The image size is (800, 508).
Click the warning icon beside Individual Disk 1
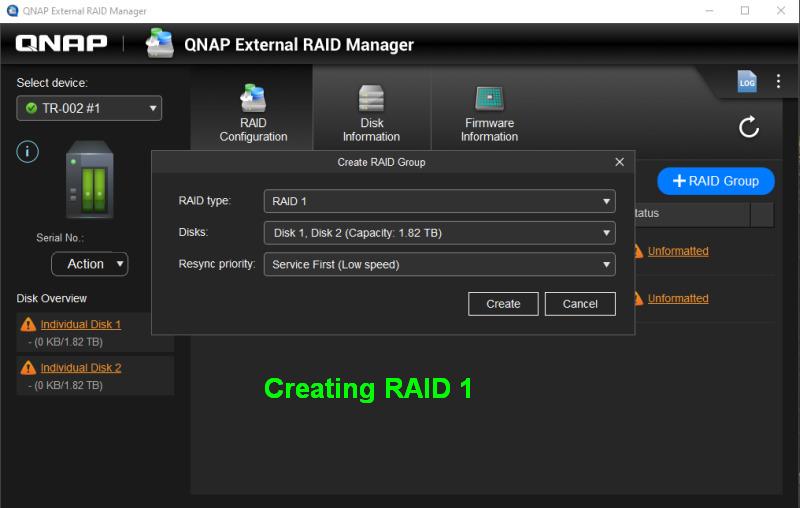click(28, 324)
